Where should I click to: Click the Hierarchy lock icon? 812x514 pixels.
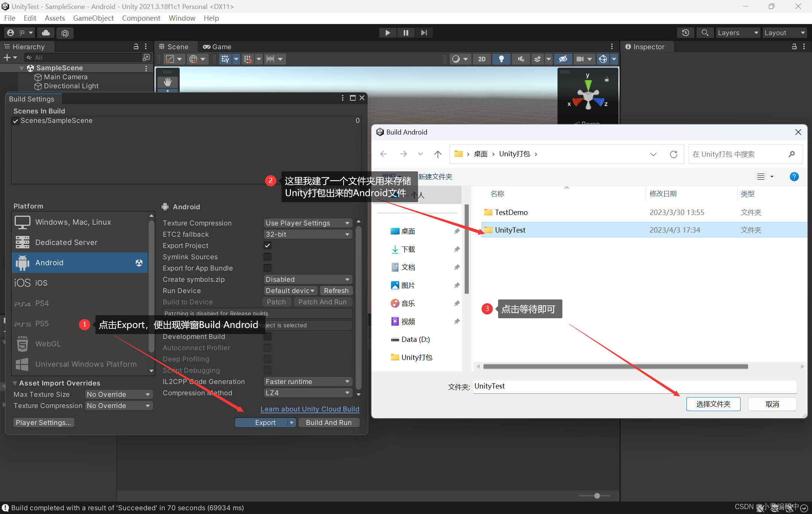point(136,47)
